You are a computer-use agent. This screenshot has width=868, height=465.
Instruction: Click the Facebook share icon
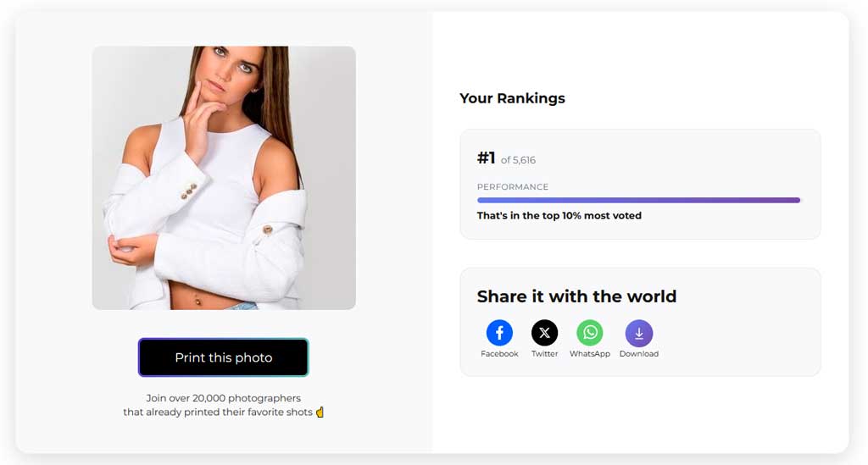click(499, 333)
